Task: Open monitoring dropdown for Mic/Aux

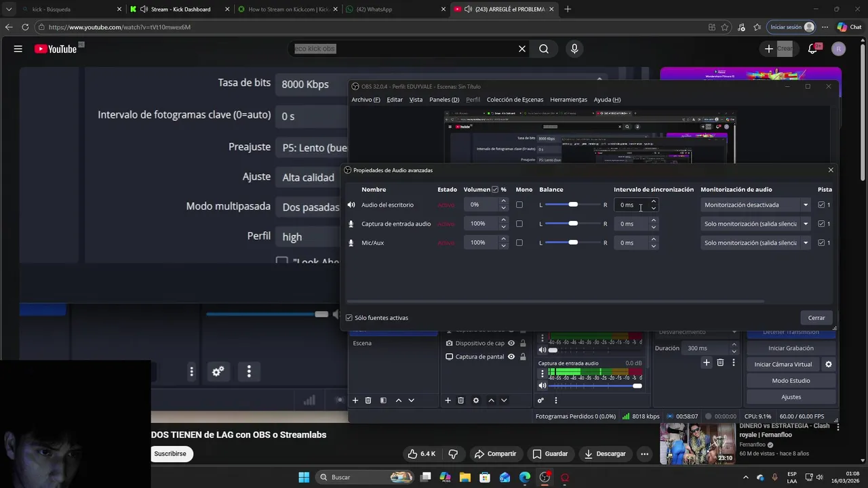Action: coord(755,243)
